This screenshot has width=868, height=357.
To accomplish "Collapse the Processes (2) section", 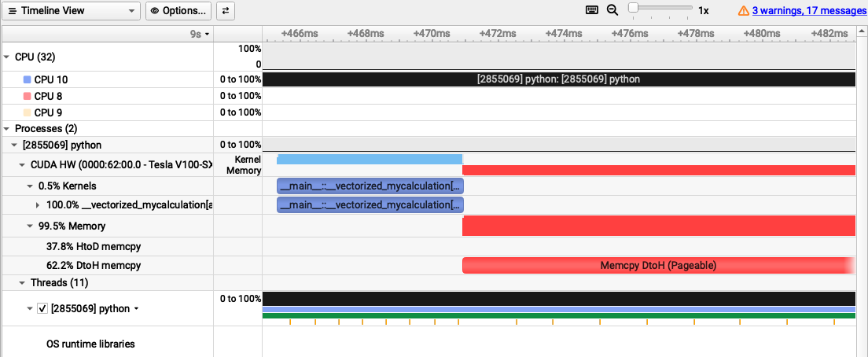I will [8, 128].
